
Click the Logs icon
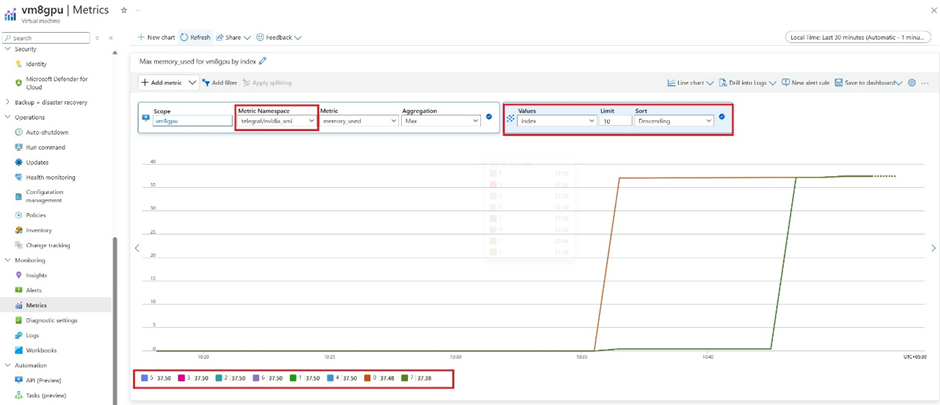coord(19,336)
